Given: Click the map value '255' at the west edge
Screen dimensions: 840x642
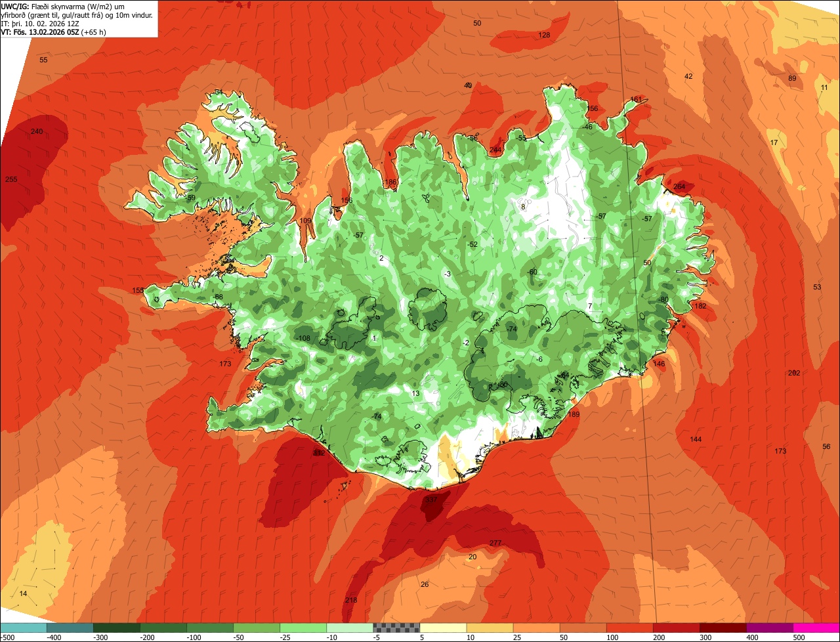Looking at the screenshot, I should click(x=11, y=179).
